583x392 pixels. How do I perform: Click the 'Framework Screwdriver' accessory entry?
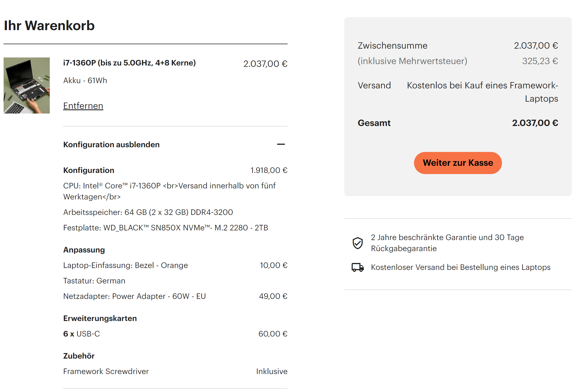[x=106, y=371]
